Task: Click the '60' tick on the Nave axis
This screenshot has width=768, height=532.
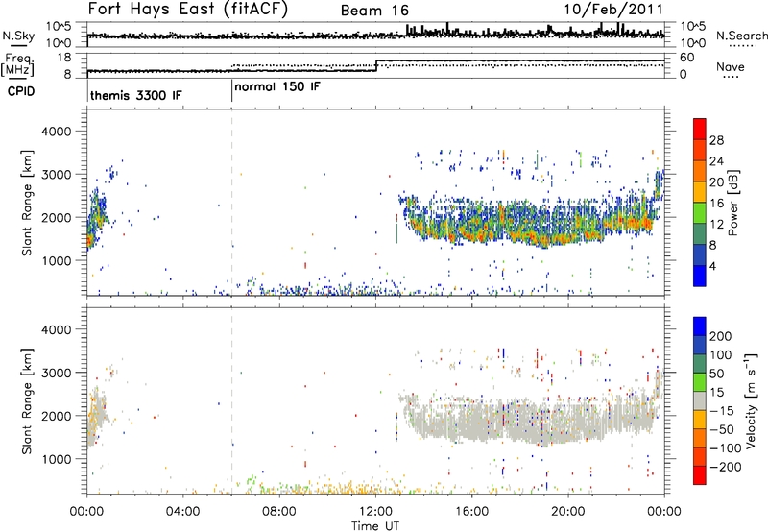Action: tap(686, 58)
